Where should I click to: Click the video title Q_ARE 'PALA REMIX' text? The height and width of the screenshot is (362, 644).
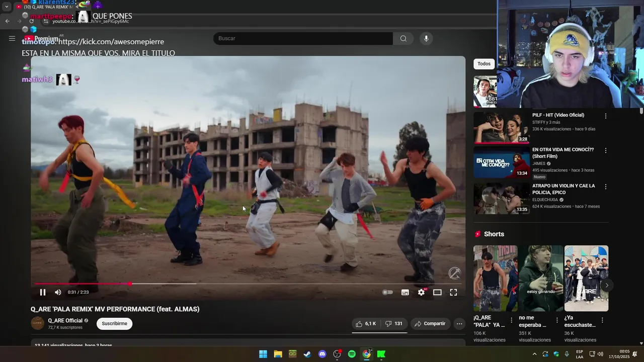(x=115, y=309)
